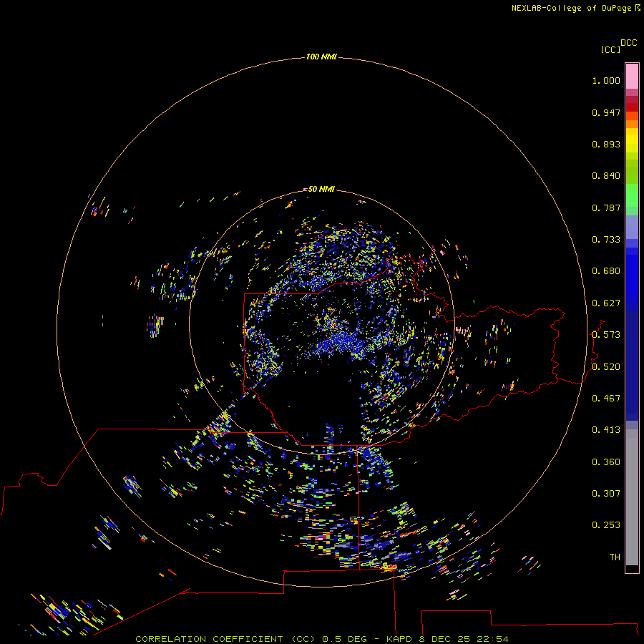Pick the bright green segment of the color bar

point(632,195)
